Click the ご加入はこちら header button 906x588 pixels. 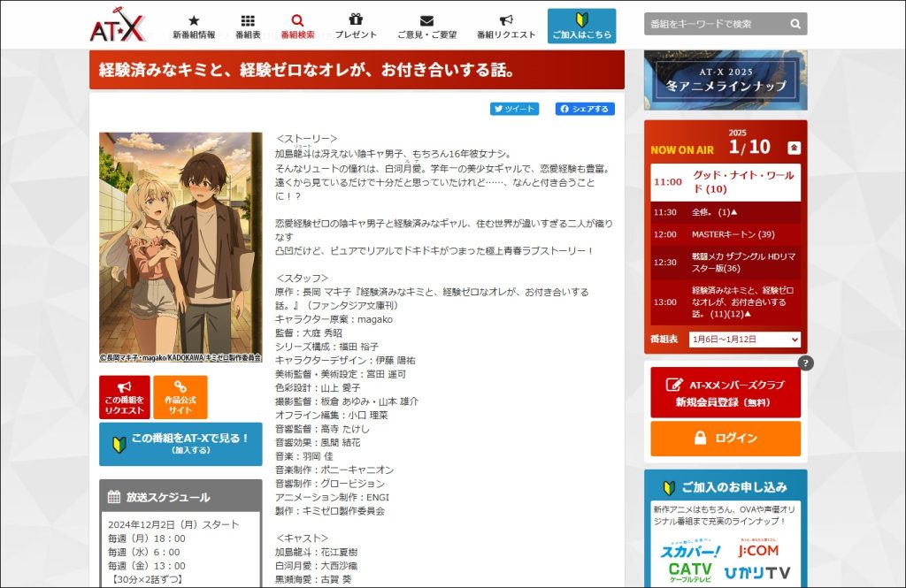click(582, 26)
